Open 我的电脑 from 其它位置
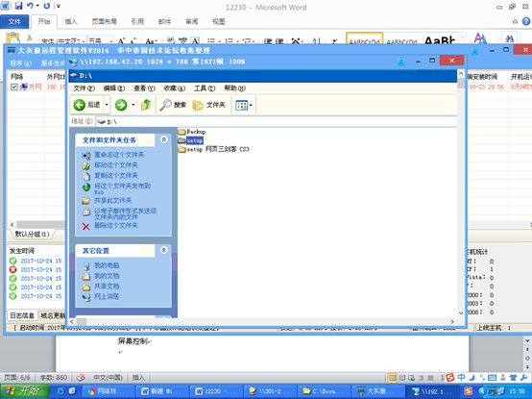 tap(107, 265)
